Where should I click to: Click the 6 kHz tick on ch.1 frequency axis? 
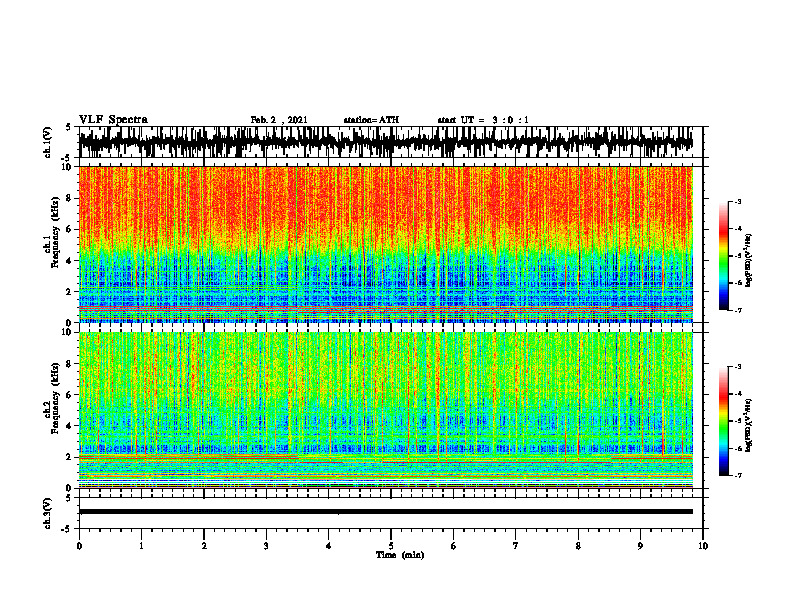coord(70,229)
